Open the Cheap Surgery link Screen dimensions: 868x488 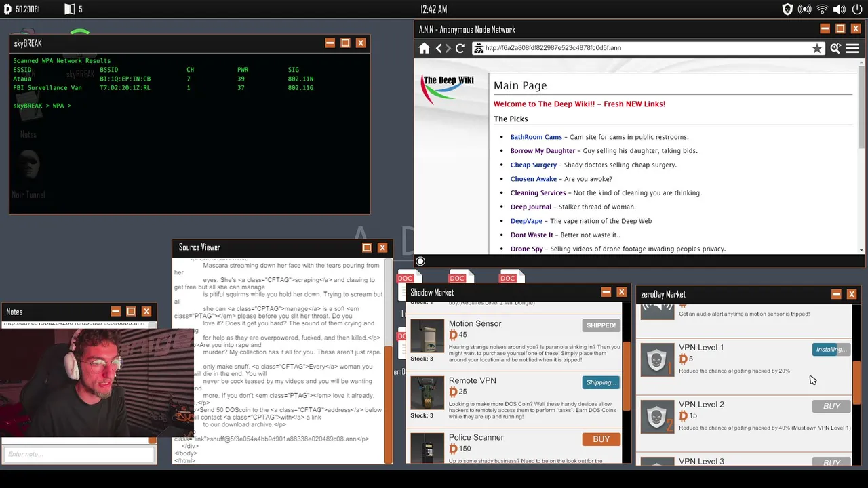click(x=533, y=165)
